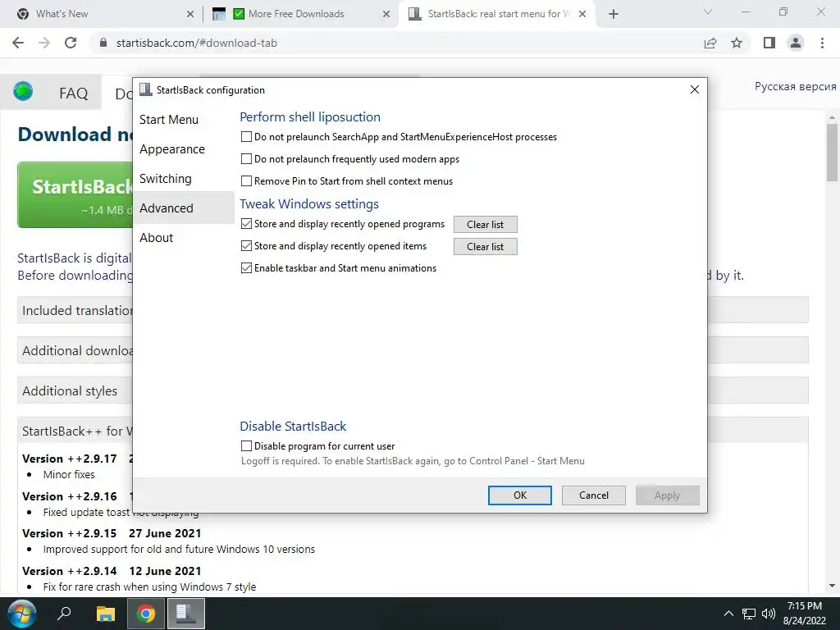Expand the Additional styles section
Screen dimensions: 840x630
(x=75, y=391)
